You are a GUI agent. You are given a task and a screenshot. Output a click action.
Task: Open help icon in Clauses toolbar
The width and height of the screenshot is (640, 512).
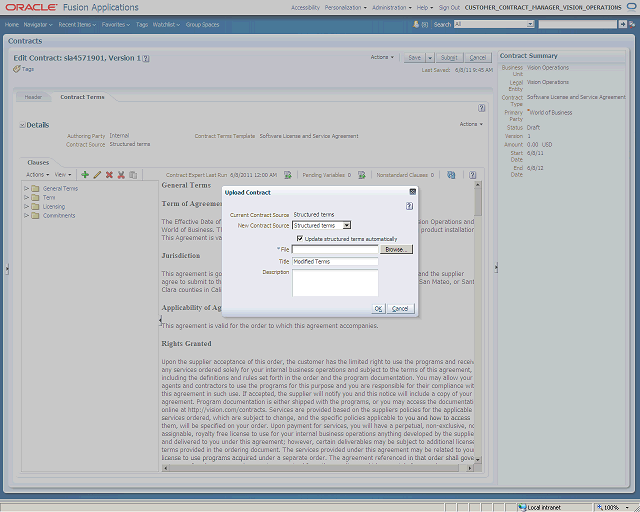tap(472, 175)
